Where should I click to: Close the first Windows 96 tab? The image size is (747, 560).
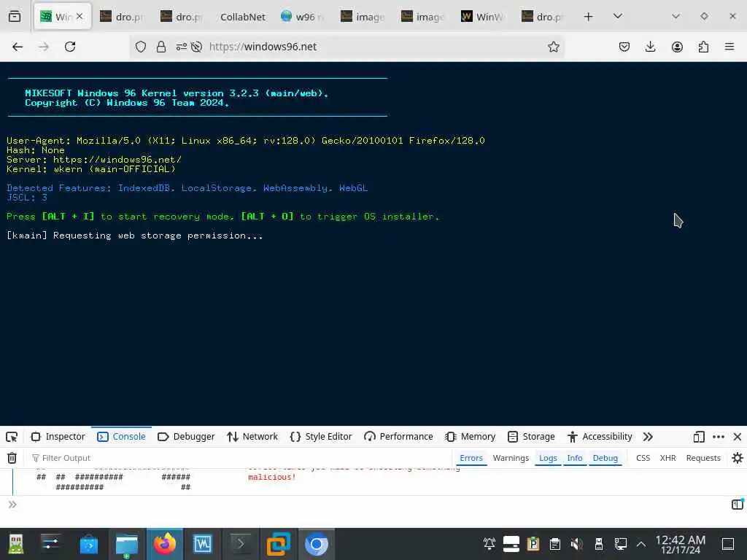80,16
